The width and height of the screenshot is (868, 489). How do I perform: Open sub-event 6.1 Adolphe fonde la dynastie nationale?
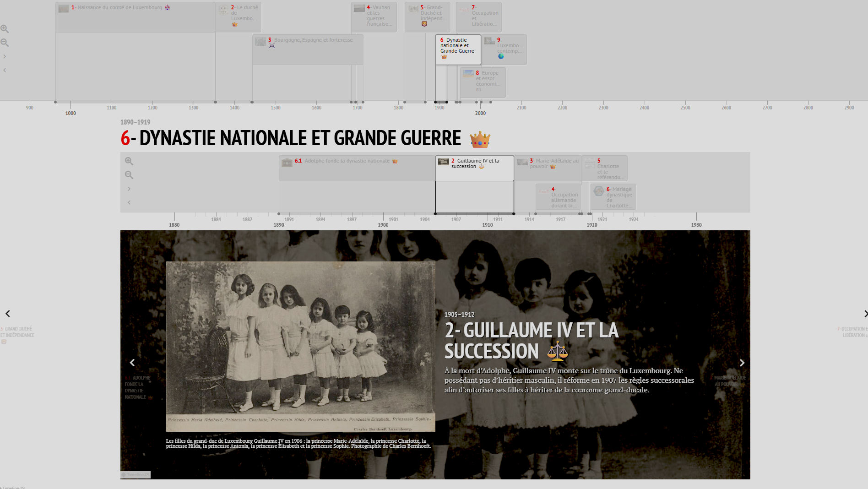(357, 168)
